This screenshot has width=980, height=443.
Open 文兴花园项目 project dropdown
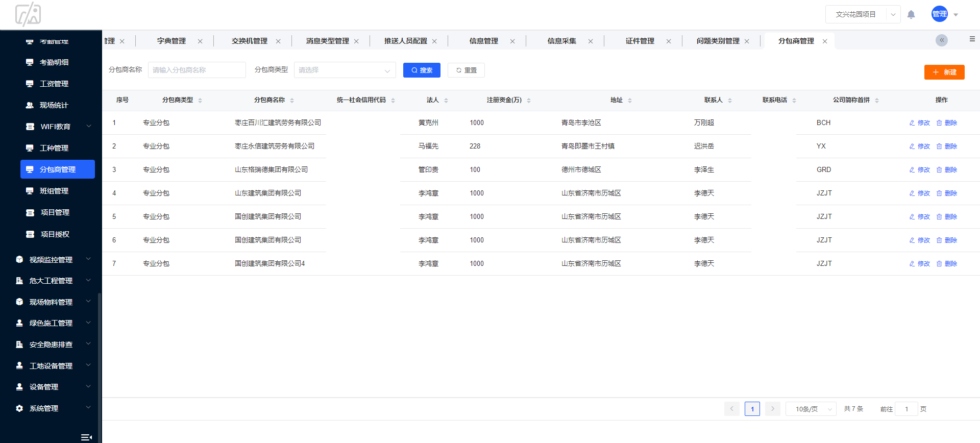pos(863,14)
